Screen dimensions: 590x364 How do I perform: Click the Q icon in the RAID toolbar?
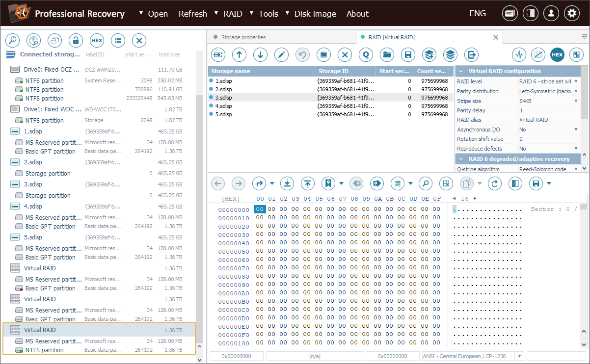tap(366, 54)
